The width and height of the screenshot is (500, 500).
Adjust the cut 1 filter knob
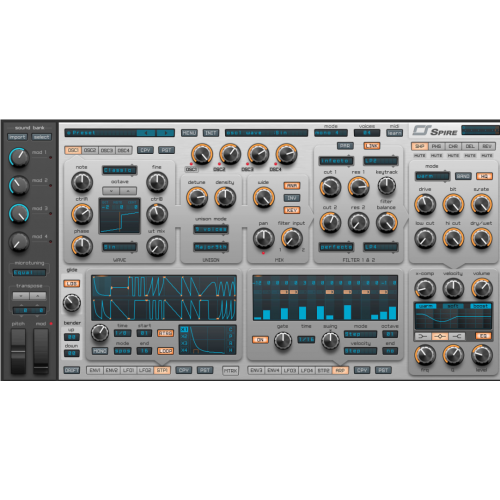tap(330, 187)
